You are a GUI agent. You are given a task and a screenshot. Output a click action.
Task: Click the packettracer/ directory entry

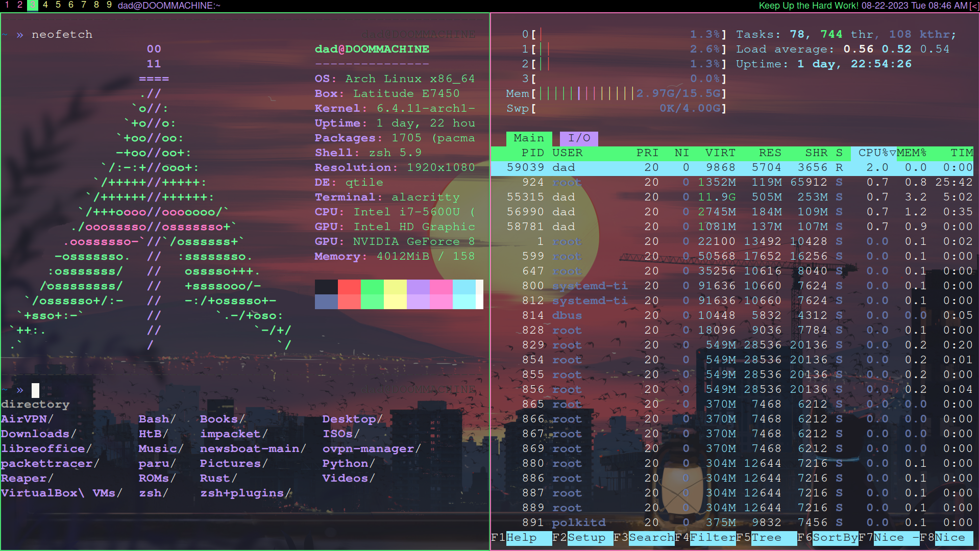point(50,464)
